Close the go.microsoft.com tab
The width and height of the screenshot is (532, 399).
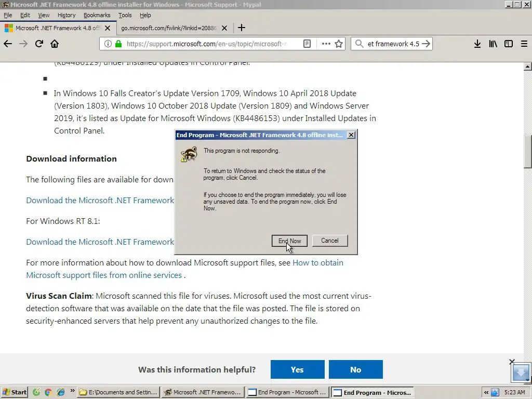[224, 28]
